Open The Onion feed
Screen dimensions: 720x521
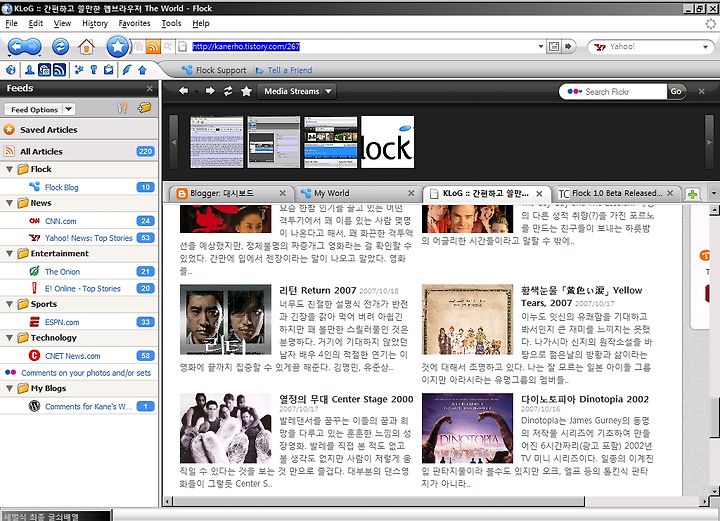pyautogui.click(x=79, y=271)
